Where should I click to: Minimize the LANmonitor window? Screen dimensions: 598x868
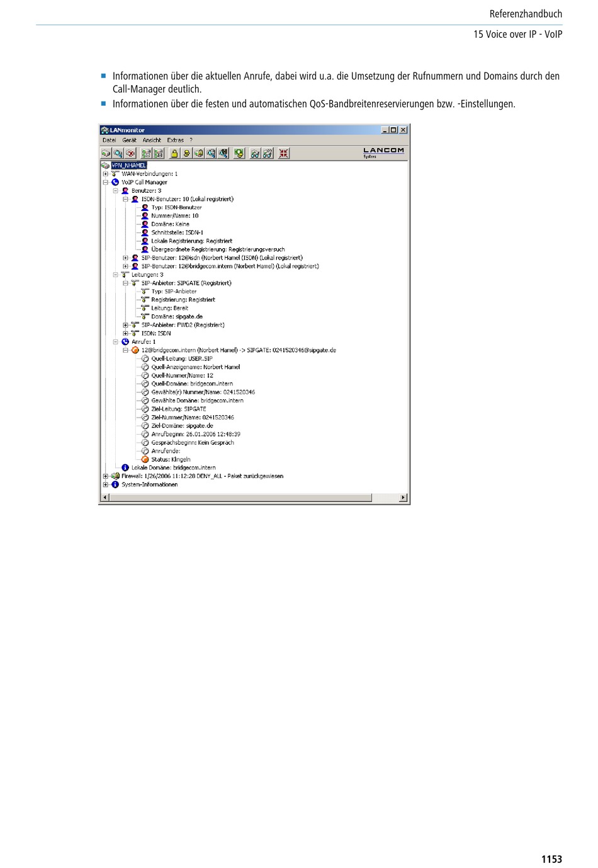point(385,130)
